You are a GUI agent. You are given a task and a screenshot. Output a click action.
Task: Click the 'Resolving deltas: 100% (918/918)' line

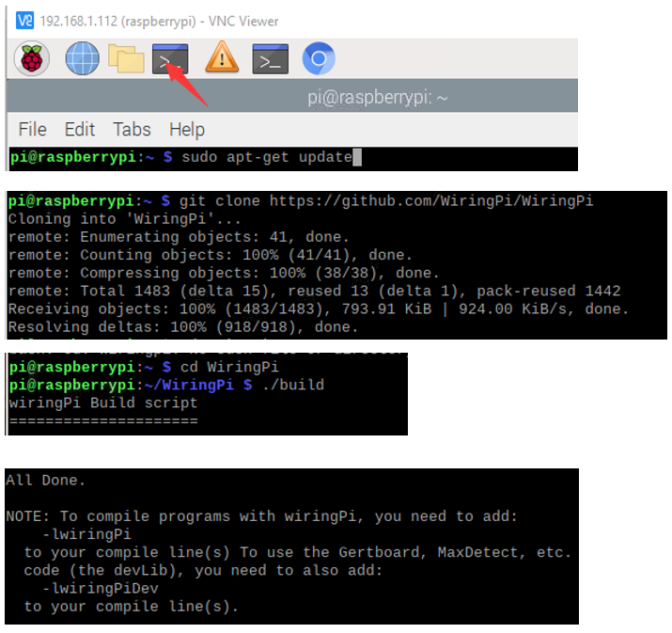[183, 326]
